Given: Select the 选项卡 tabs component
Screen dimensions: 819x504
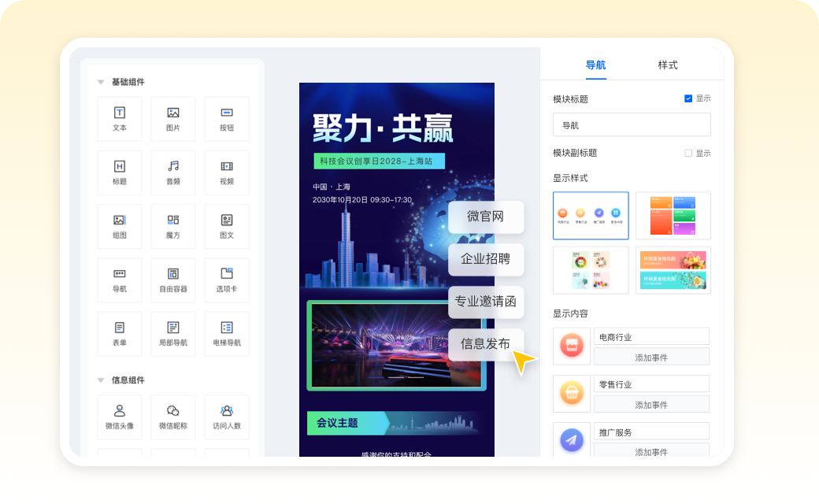Looking at the screenshot, I should tap(227, 280).
